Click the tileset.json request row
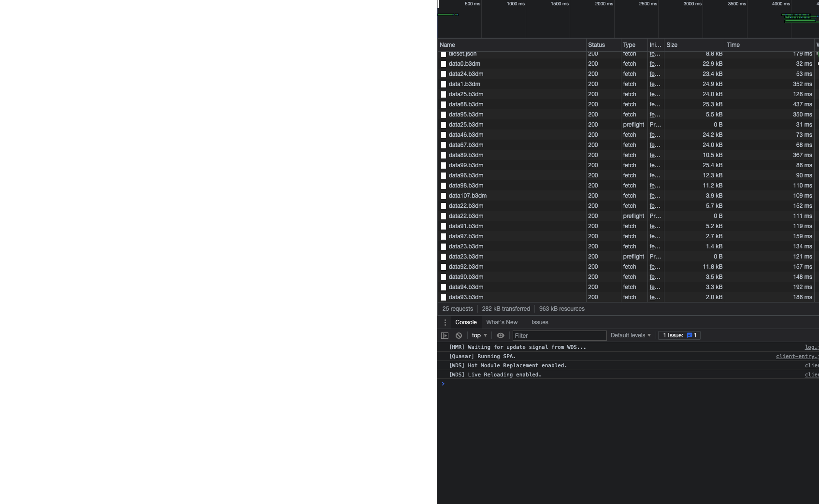 click(463, 54)
